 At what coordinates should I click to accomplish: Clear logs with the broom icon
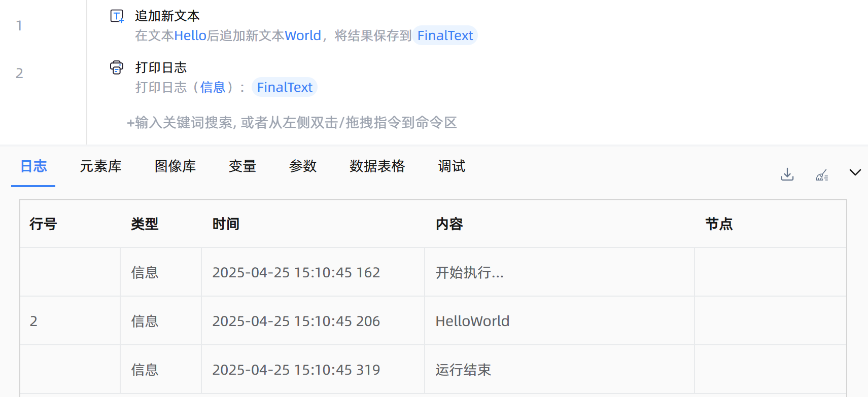tap(822, 175)
